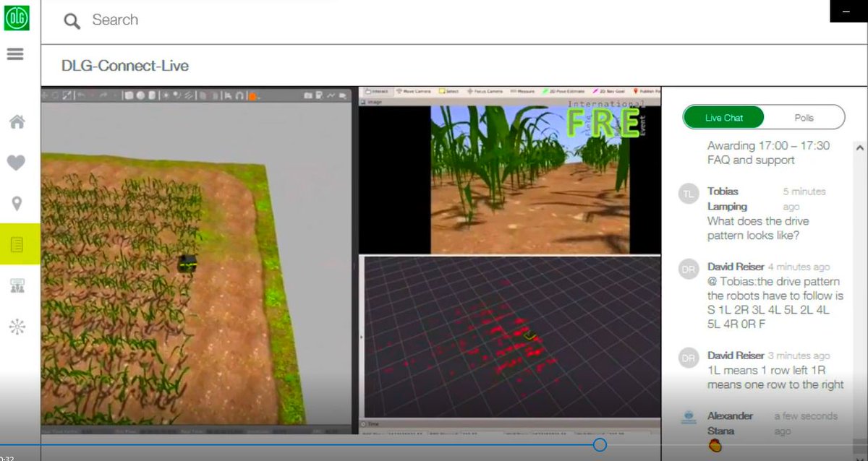Switch to Live Chat tab
The width and height of the screenshot is (868, 461).
pyautogui.click(x=724, y=117)
